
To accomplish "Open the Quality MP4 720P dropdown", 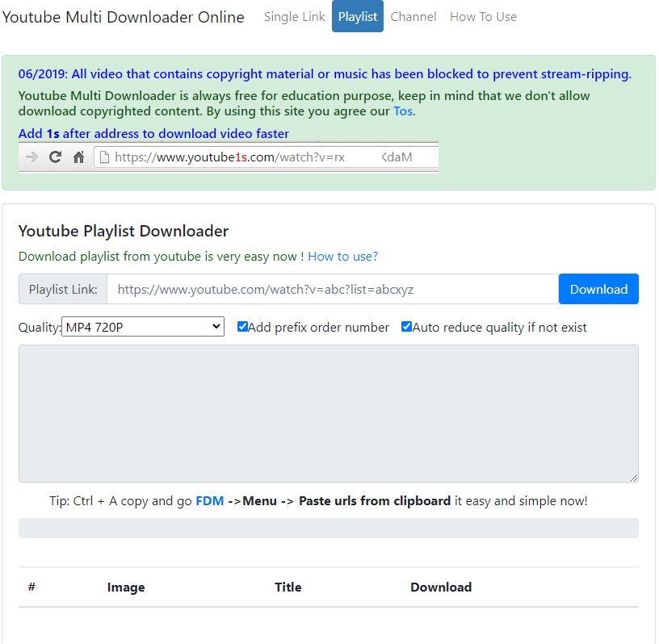I will coord(143,326).
